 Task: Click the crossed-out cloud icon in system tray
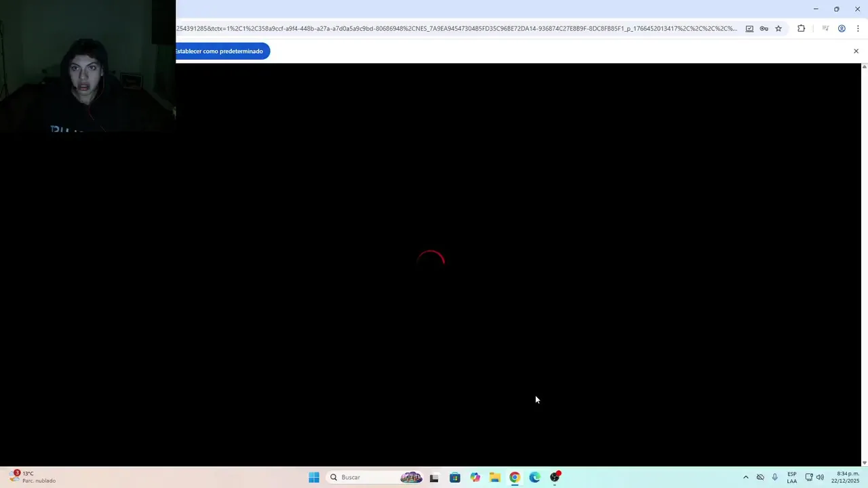760,477
